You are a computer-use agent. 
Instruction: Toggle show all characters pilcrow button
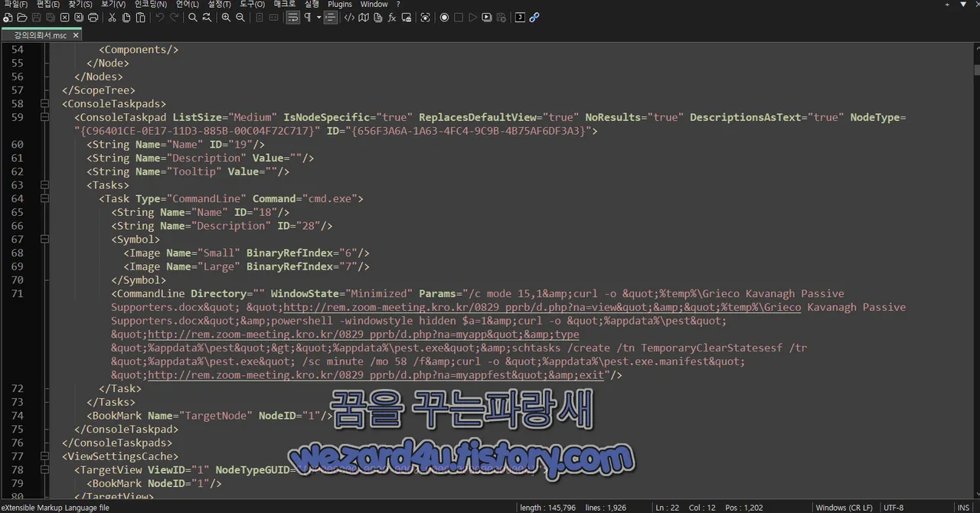coord(308,17)
